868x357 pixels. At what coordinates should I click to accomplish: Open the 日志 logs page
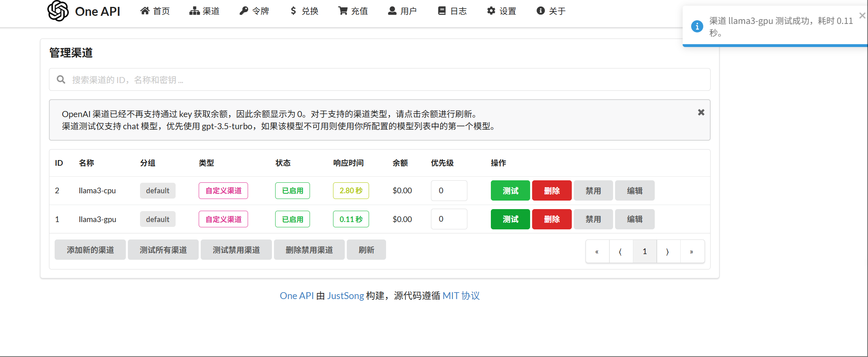coord(452,11)
